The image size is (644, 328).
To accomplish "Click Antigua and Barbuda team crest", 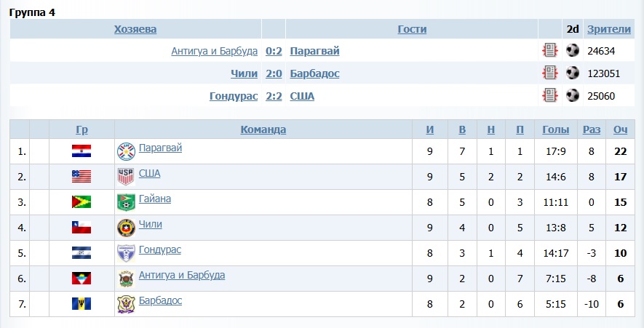I will tap(126, 279).
